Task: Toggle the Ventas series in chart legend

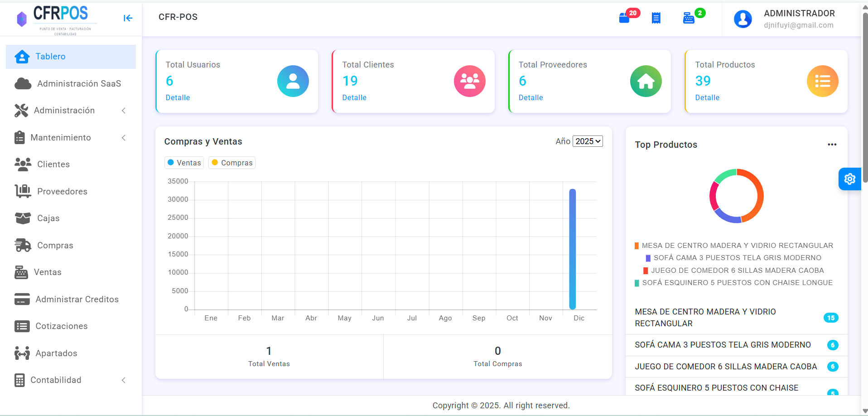Action: (184, 163)
